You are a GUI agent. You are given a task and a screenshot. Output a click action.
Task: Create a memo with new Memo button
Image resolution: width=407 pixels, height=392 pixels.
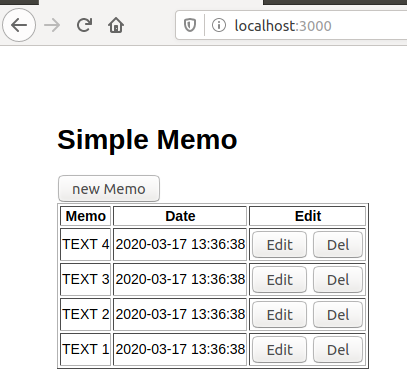point(109,189)
